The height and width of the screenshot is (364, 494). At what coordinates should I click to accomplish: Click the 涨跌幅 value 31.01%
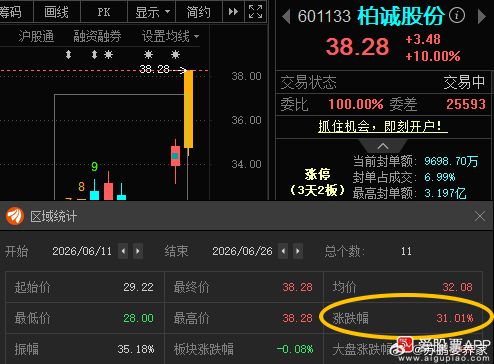tap(455, 318)
